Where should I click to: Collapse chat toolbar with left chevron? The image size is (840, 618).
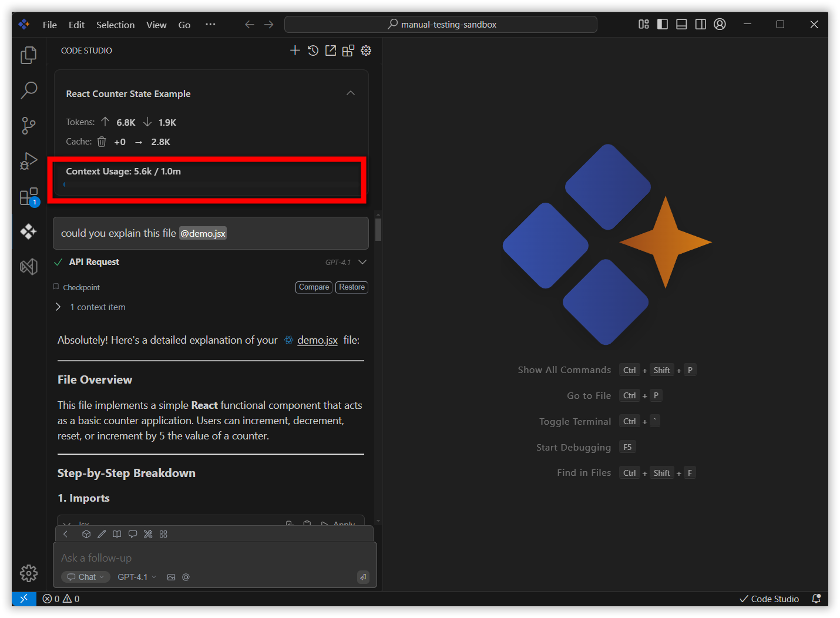pos(66,534)
